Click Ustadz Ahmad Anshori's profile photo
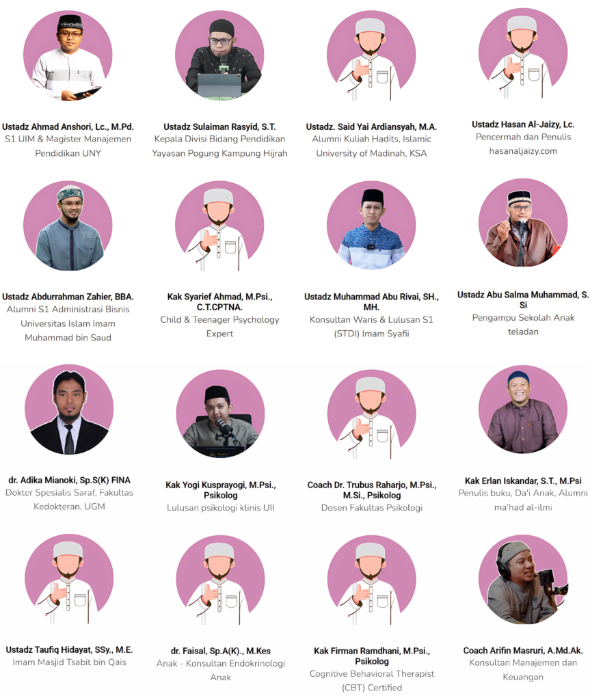The image size is (590, 700). point(68,56)
